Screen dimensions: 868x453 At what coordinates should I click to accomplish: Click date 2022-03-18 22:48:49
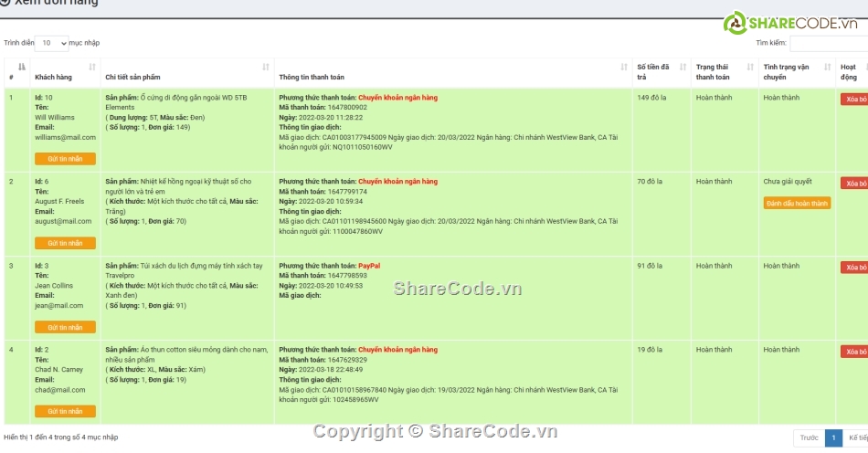click(331, 370)
